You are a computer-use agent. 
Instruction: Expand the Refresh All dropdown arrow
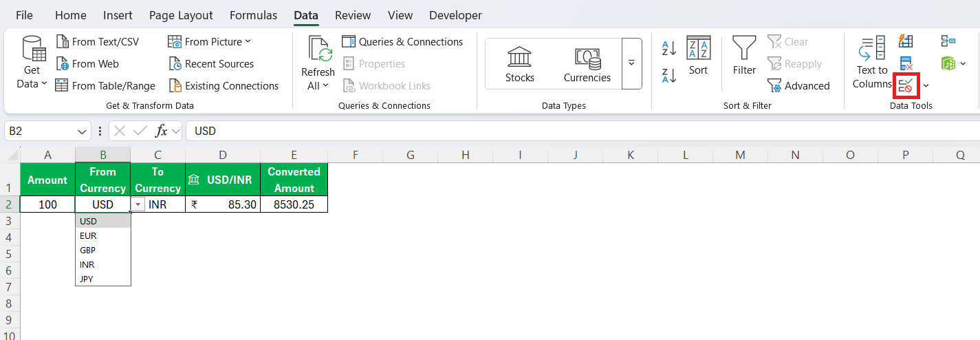point(325,85)
